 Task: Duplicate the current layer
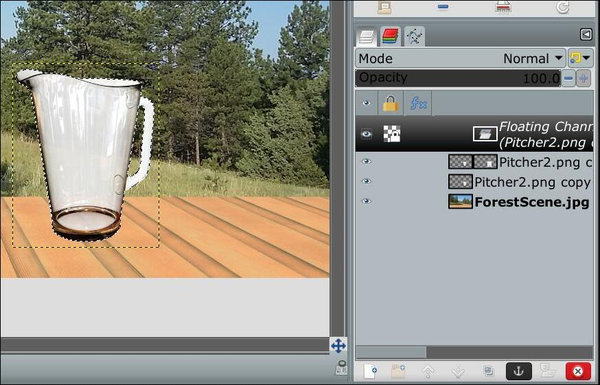pyautogui.click(x=488, y=371)
